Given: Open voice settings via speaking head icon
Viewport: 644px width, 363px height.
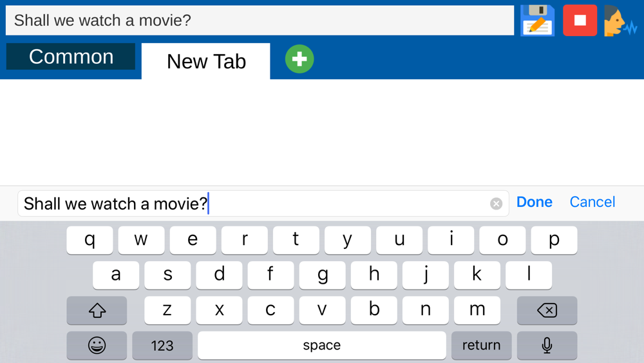Looking at the screenshot, I should coord(620,21).
